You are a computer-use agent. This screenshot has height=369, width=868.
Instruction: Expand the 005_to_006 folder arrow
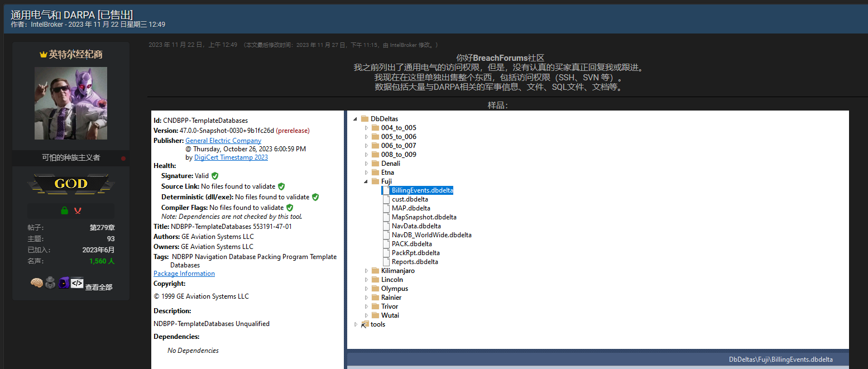(x=367, y=137)
